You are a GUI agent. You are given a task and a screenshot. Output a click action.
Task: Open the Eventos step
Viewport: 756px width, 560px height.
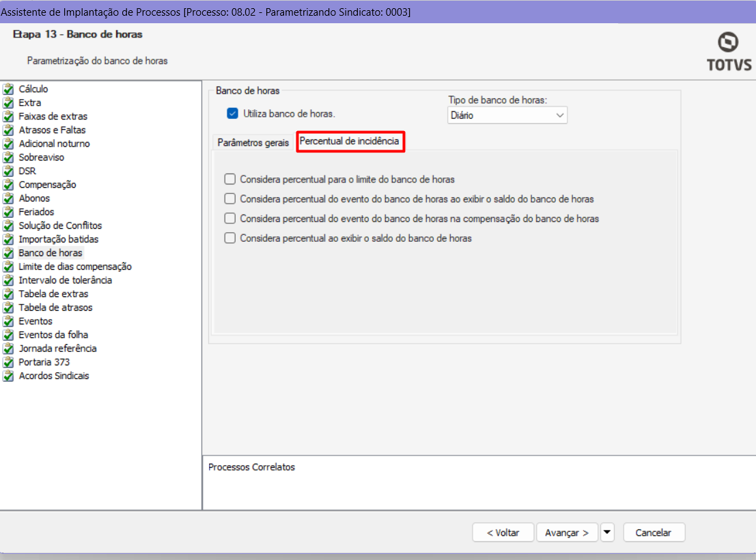pos(36,321)
